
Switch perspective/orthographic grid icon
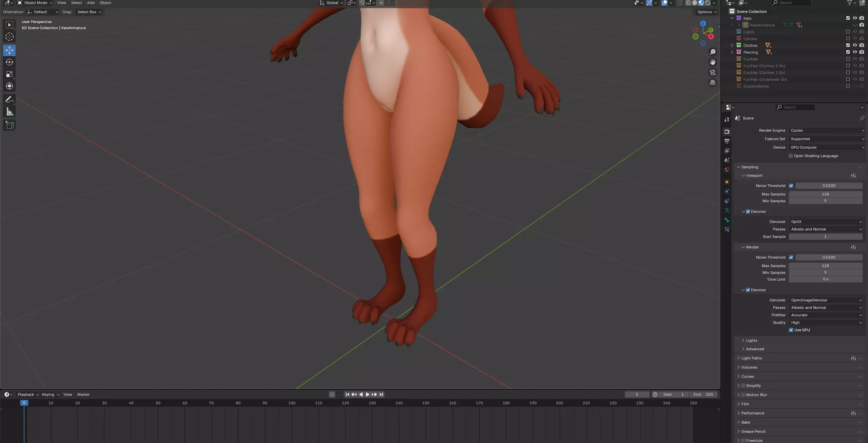tap(713, 82)
